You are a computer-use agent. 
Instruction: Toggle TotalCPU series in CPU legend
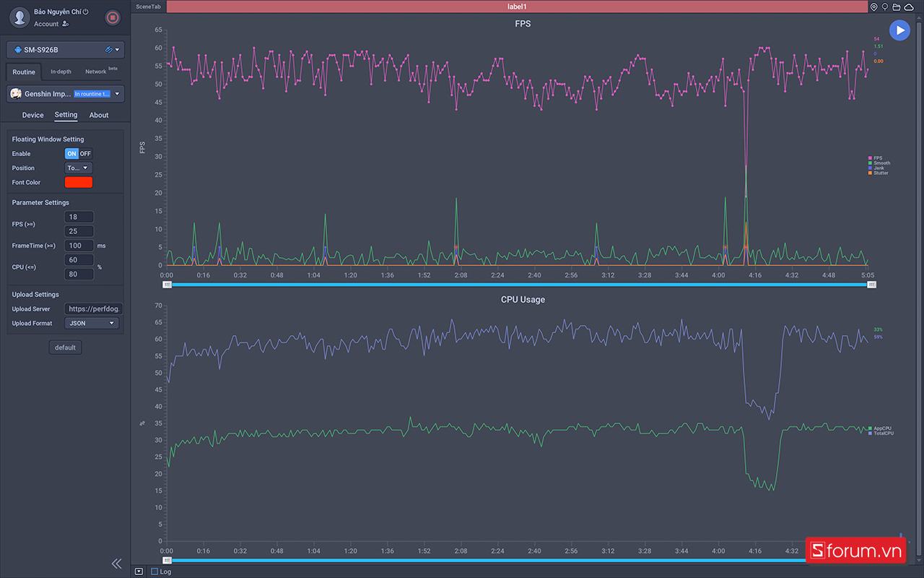[871, 433]
